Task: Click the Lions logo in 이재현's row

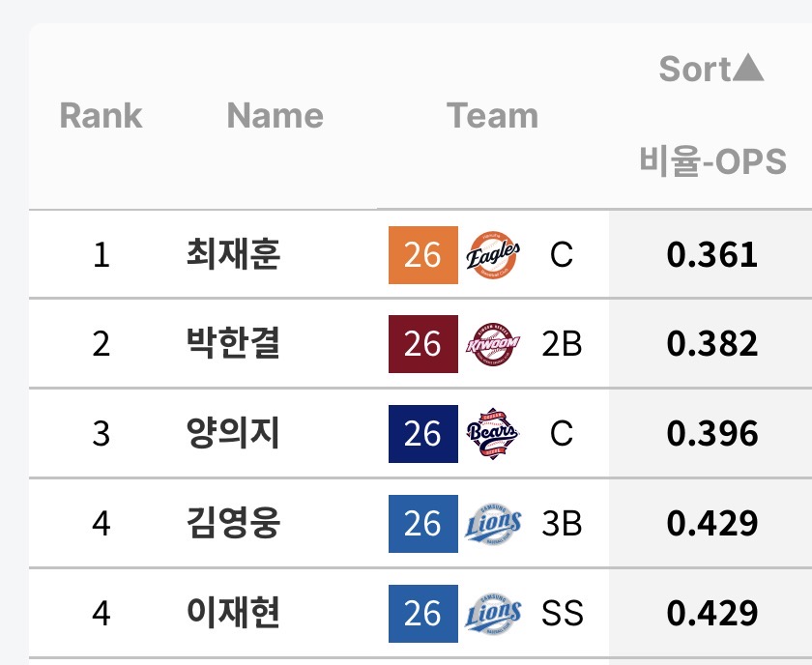Action: (x=493, y=613)
